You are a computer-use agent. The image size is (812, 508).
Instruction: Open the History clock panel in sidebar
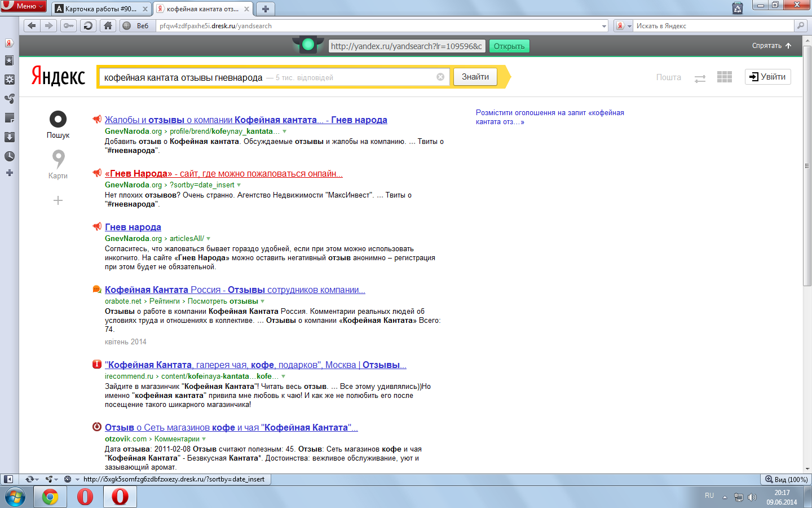tap(9, 156)
